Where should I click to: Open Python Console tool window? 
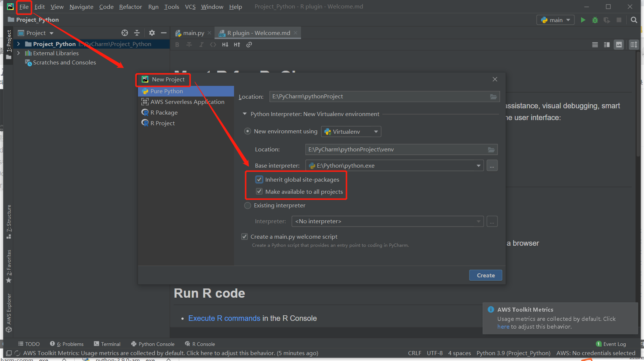tap(153, 344)
